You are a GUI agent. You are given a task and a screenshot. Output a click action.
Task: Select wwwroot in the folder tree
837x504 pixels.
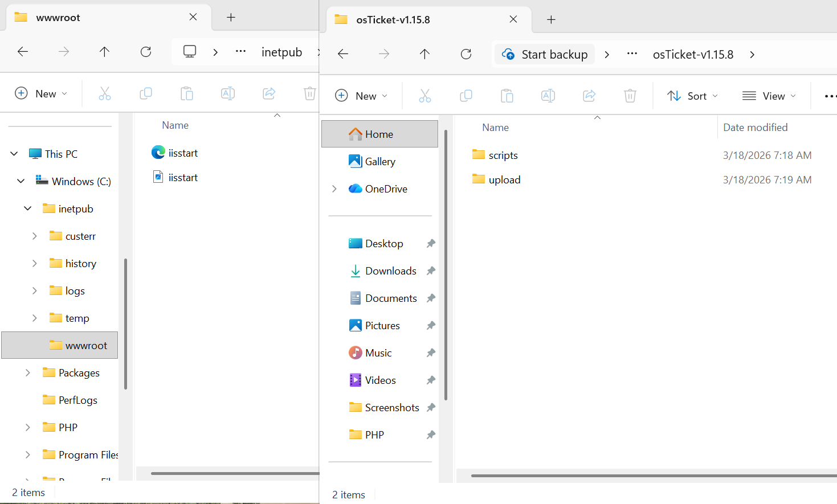(x=60, y=345)
